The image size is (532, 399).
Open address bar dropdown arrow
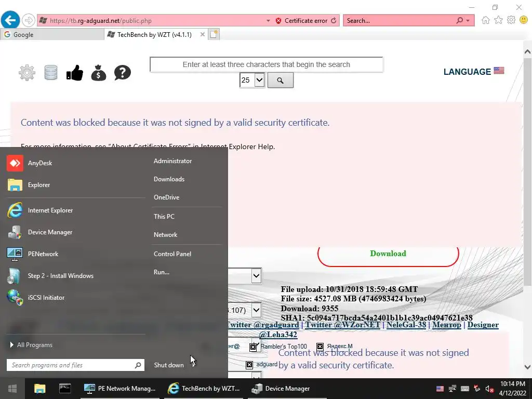click(268, 21)
